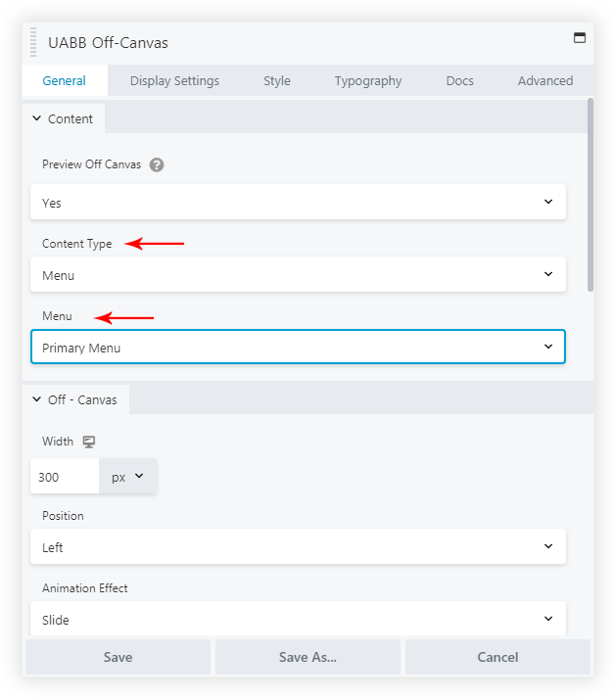Open the Docs tab

[459, 81]
